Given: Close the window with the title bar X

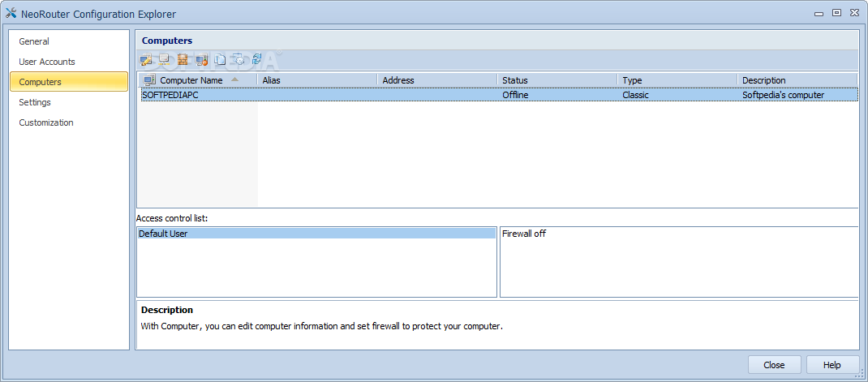Looking at the screenshot, I should tap(853, 13).
